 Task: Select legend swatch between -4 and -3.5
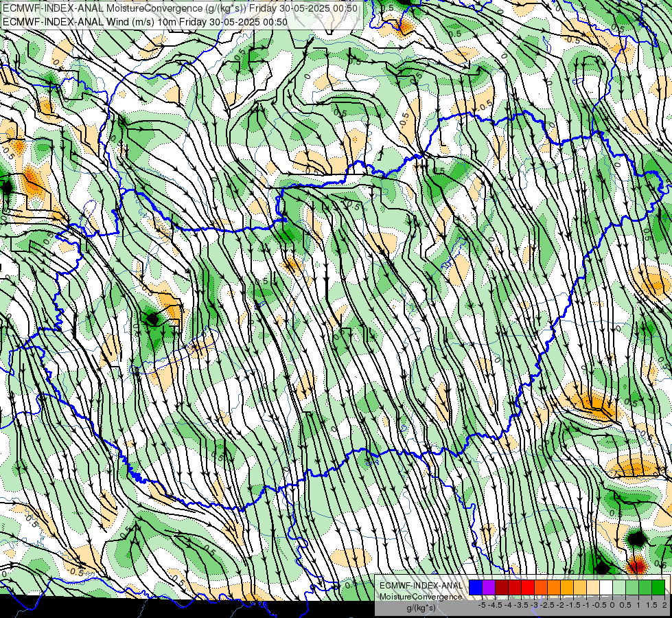coord(515,587)
